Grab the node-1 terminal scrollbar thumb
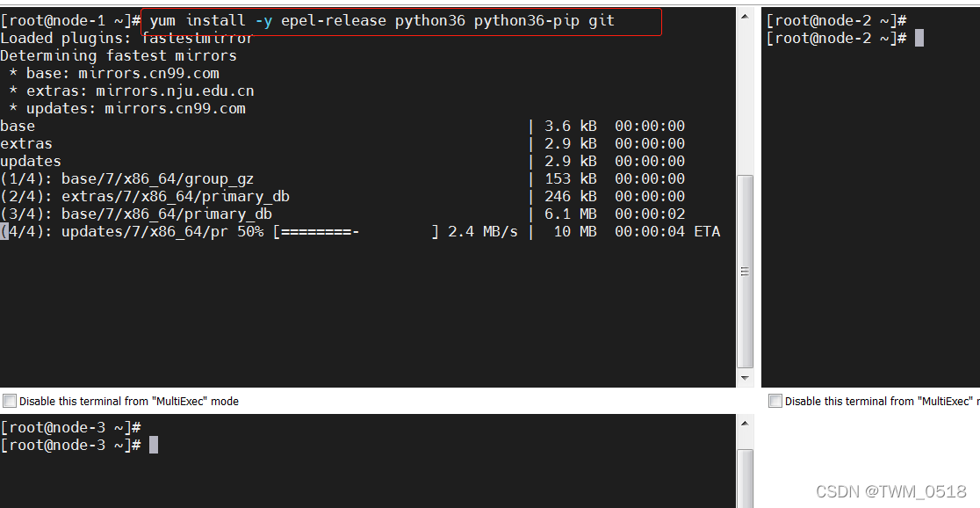Viewport: 980px width, 508px height. [745, 271]
